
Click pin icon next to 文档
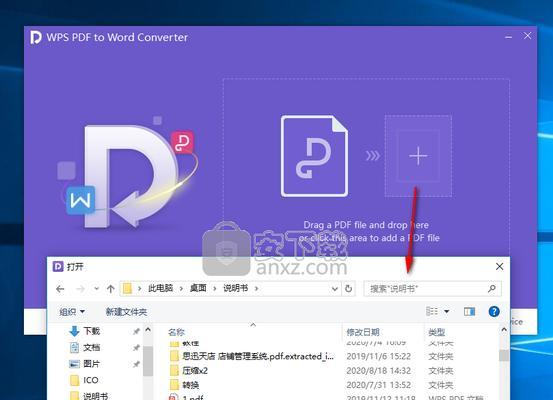136,348
